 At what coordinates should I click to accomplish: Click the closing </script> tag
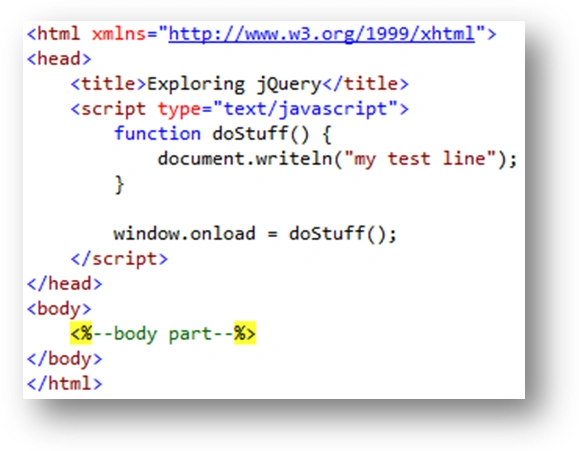pos(119,259)
